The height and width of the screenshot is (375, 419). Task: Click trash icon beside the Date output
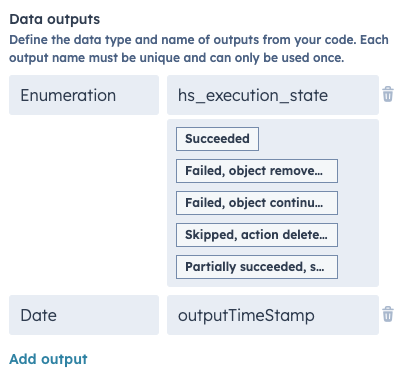point(388,314)
